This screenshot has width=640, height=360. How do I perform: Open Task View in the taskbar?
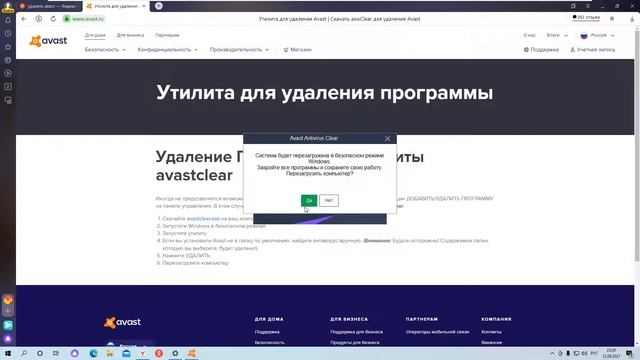56,353
